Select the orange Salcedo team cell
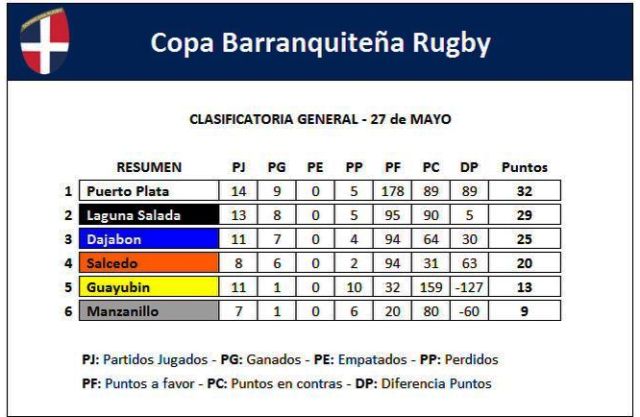640x417 pixels. tap(149, 263)
